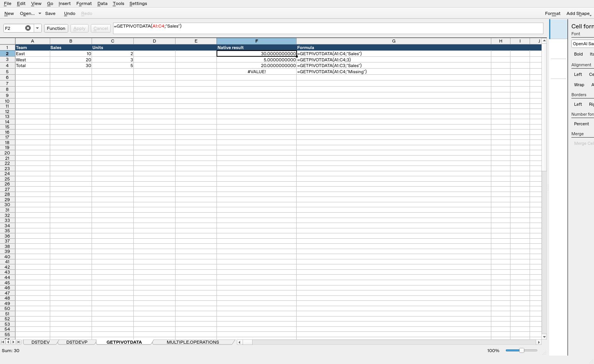Select cell with formula GETPIVOTDATA(A1:C4;"Missing")
This screenshot has height=364, width=594.
[x=394, y=72]
